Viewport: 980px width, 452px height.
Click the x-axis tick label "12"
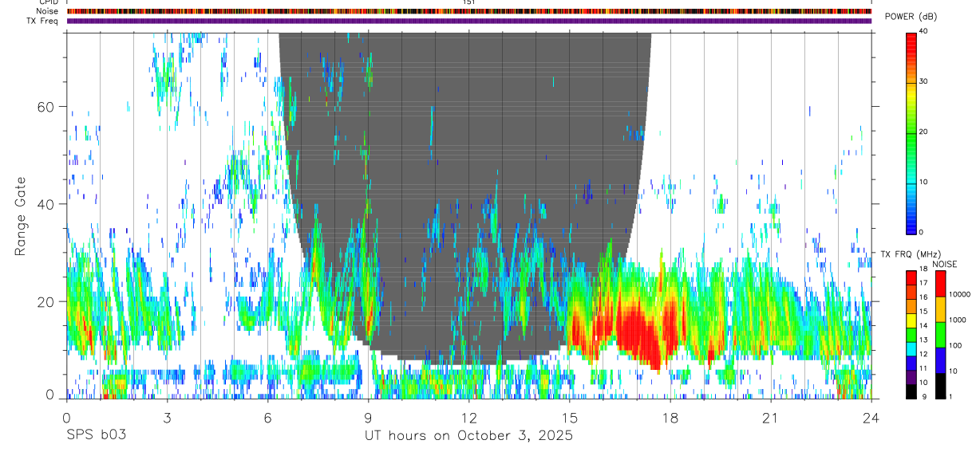(x=468, y=417)
